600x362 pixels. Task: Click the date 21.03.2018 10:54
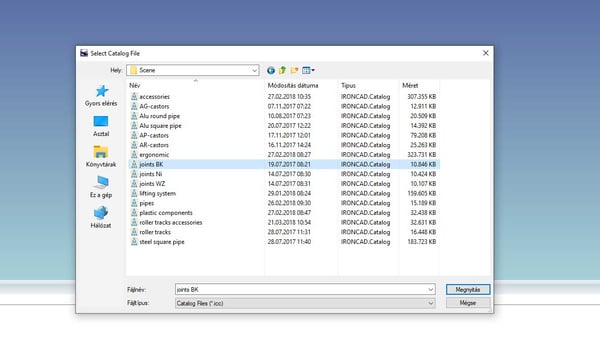tap(289, 222)
